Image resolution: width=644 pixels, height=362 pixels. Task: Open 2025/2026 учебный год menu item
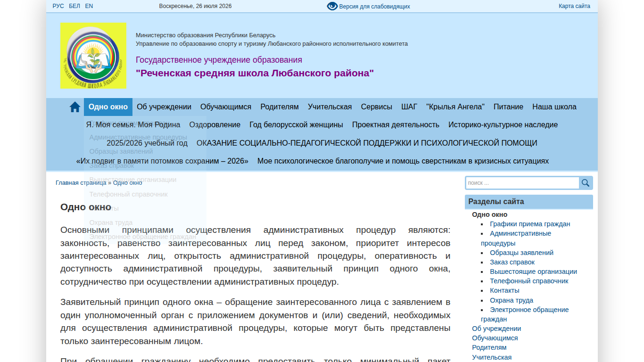tap(147, 143)
